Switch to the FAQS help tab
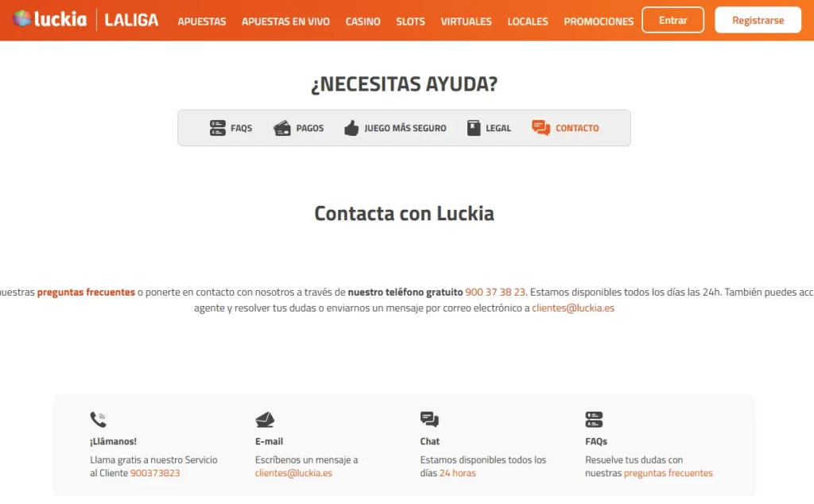Viewport: 814px width, 504px height. click(x=231, y=128)
